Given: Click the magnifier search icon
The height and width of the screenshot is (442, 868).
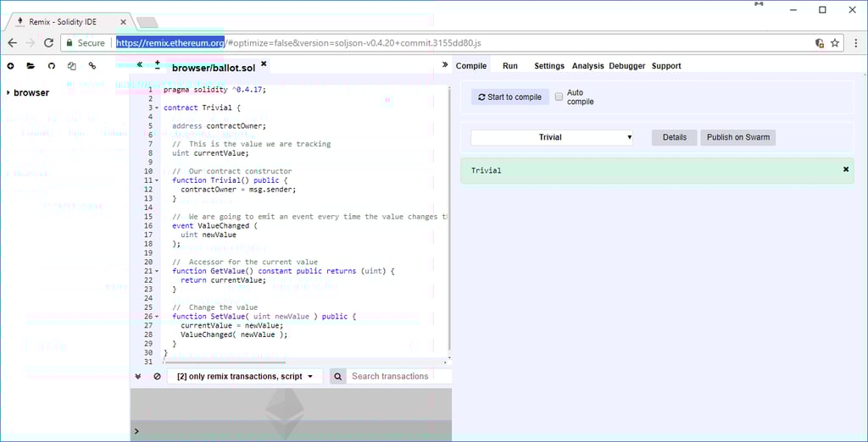Looking at the screenshot, I should [337, 376].
